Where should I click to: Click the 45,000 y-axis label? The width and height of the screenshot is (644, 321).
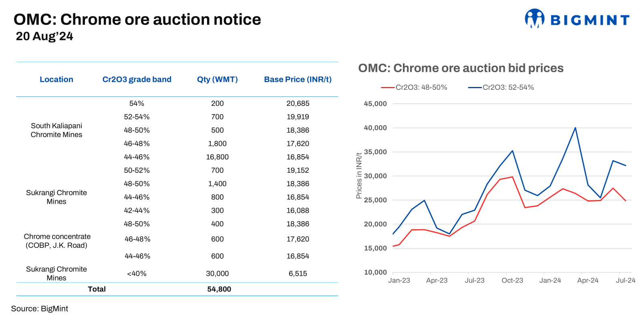point(375,104)
